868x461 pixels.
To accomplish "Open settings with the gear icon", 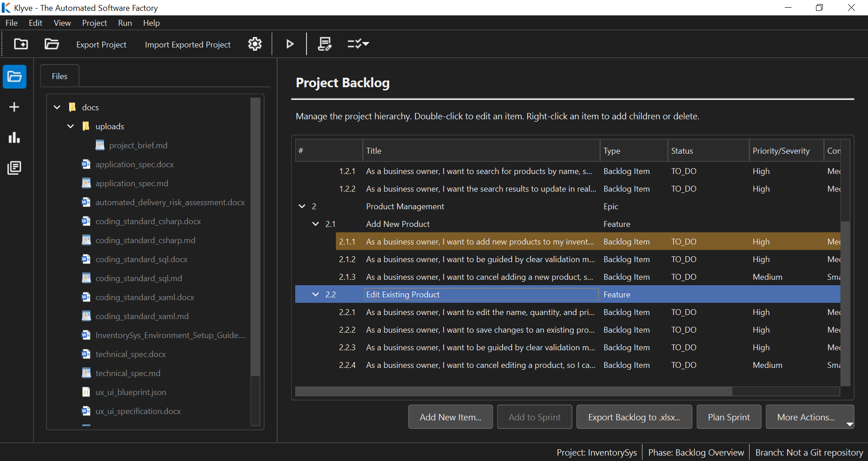I will click(x=255, y=44).
